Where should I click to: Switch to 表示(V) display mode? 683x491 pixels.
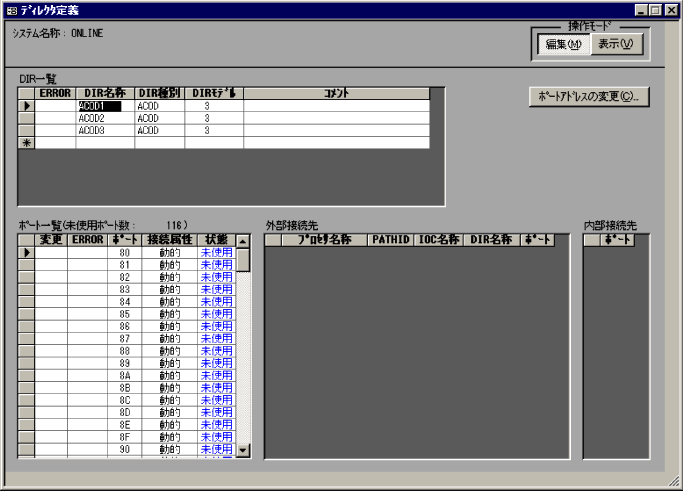(x=615, y=45)
